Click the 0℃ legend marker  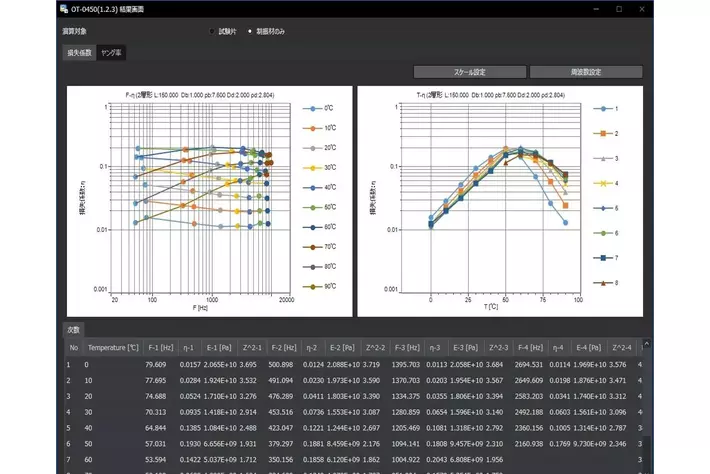pyautogui.click(x=309, y=108)
